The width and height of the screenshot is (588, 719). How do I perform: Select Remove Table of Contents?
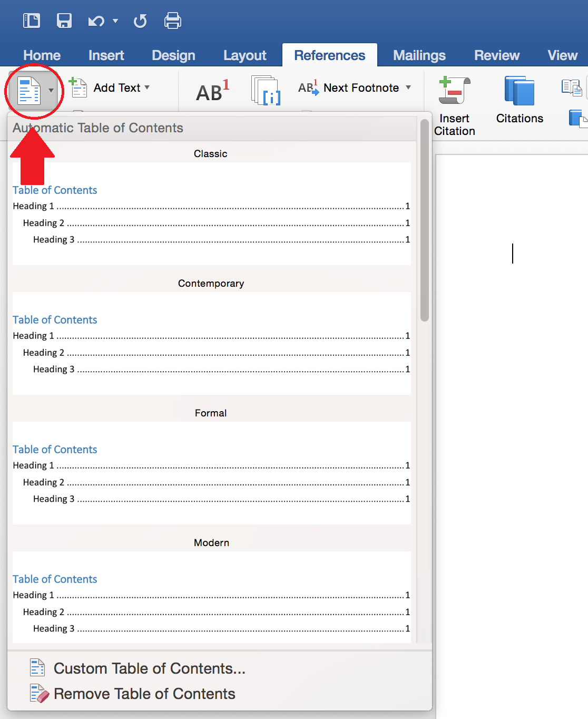click(144, 694)
